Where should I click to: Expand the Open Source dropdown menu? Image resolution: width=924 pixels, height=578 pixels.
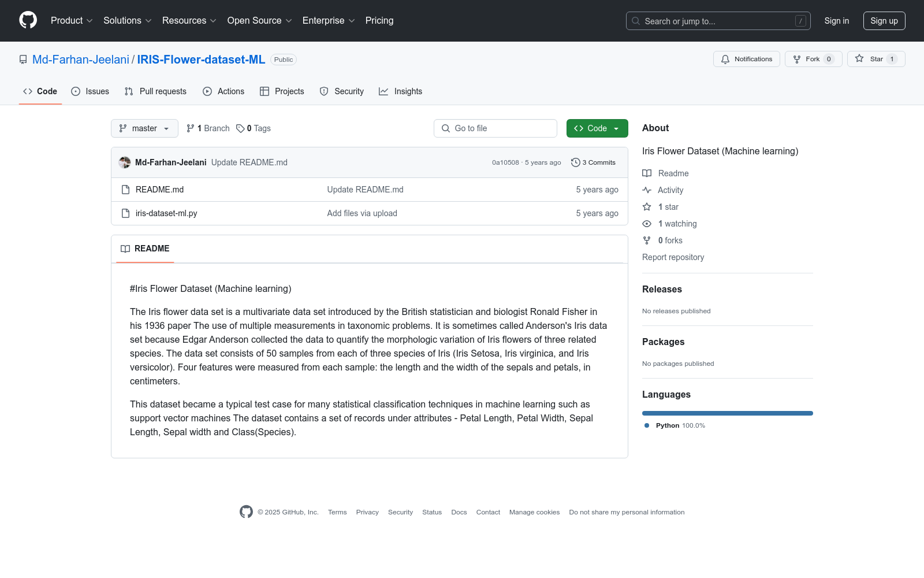260,21
